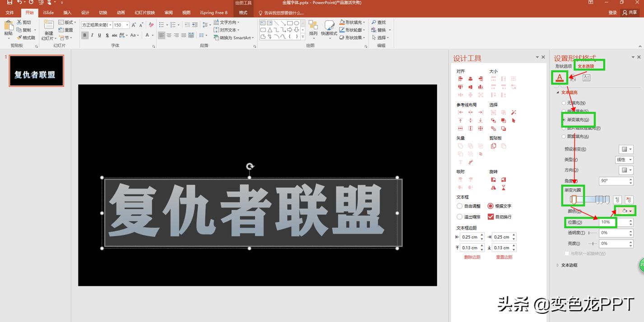644x322 pixels.
Task: Open the gradient stop 颜色 color dropdown
Action: click(x=627, y=211)
